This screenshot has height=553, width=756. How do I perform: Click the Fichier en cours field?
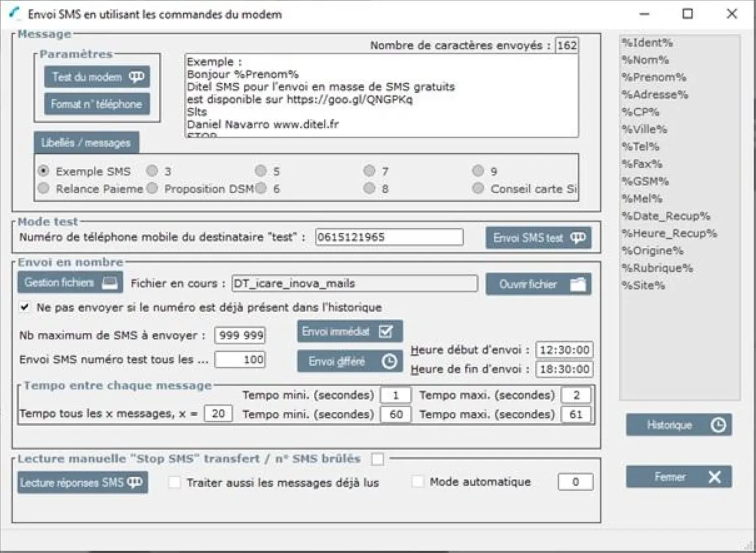pos(355,284)
